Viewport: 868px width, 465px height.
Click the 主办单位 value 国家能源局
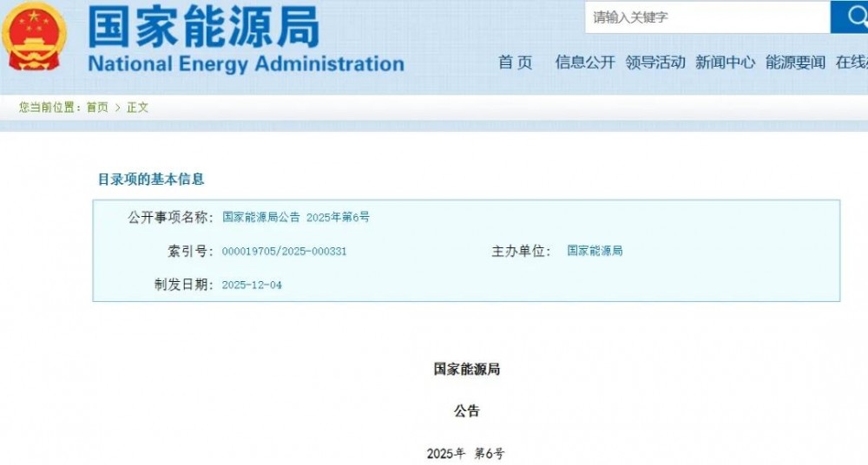tap(595, 251)
